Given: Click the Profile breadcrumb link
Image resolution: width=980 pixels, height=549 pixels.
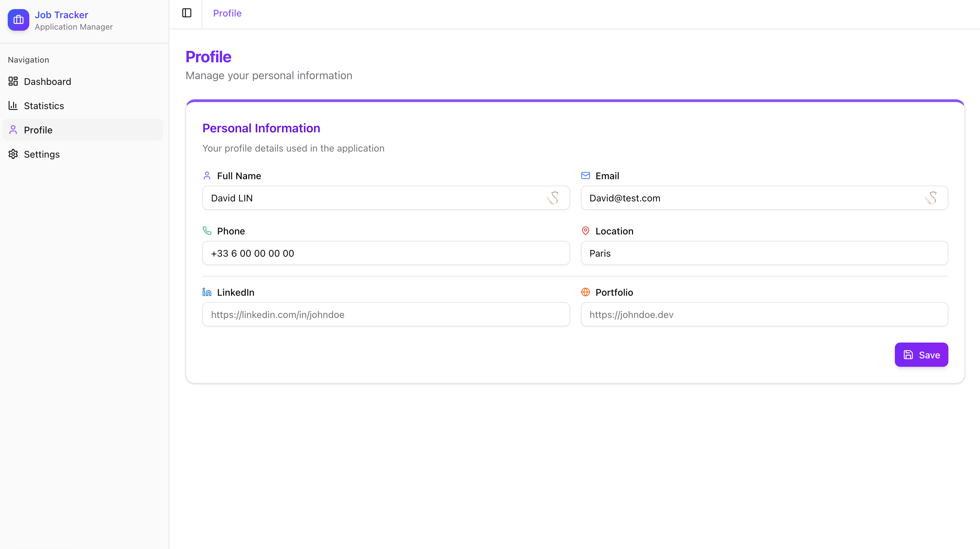Looking at the screenshot, I should click(227, 13).
